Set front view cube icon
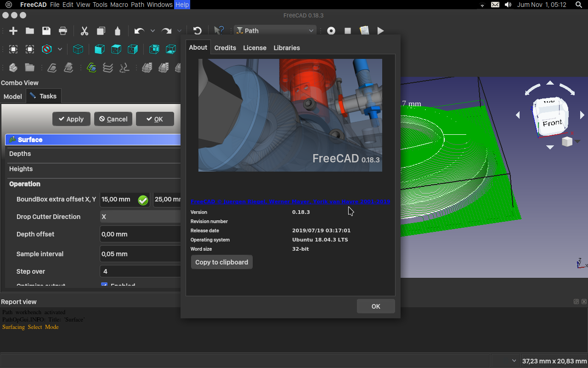The width and height of the screenshot is (588, 368). tap(100, 49)
